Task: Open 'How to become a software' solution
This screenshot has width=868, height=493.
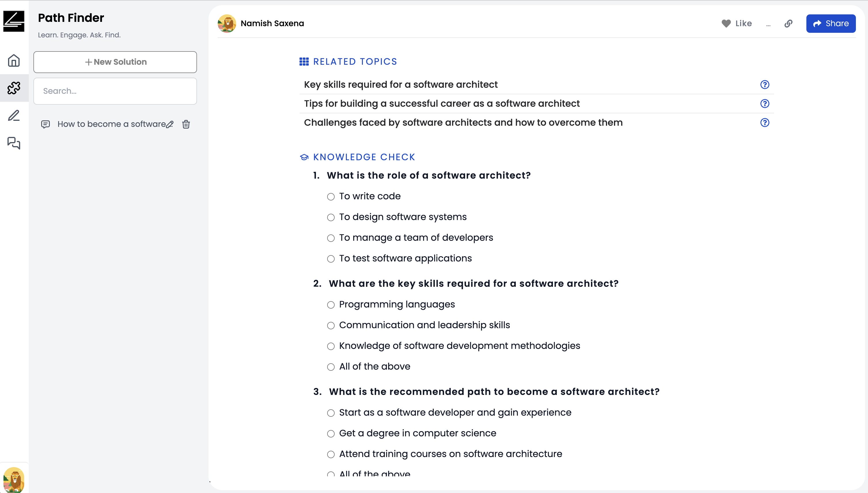Action: 111,124
